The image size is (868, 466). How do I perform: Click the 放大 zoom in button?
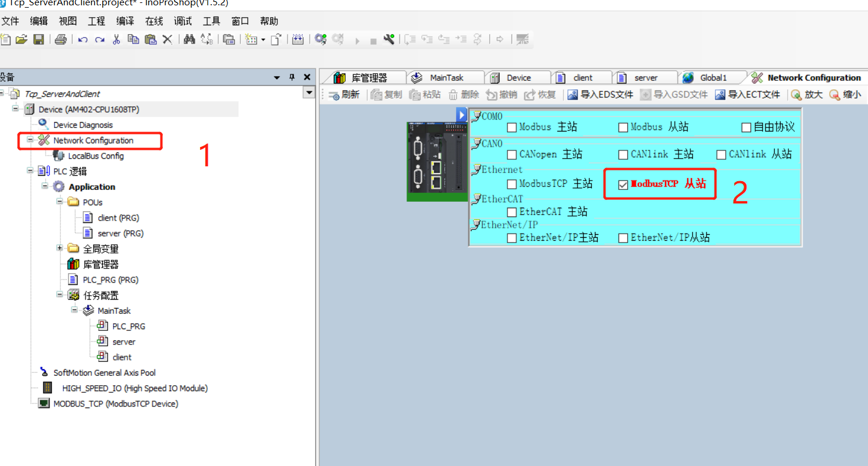(x=807, y=94)
